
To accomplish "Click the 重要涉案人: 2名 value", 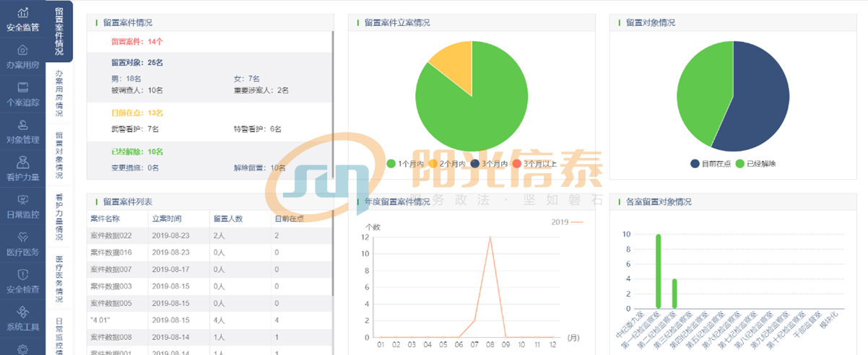I will pos(261,90).
